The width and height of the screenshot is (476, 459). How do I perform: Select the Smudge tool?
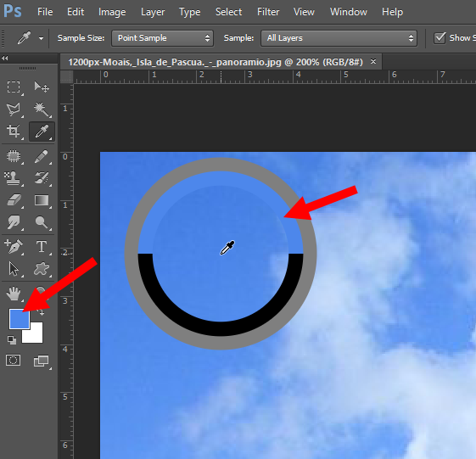[x=14, y=222]
